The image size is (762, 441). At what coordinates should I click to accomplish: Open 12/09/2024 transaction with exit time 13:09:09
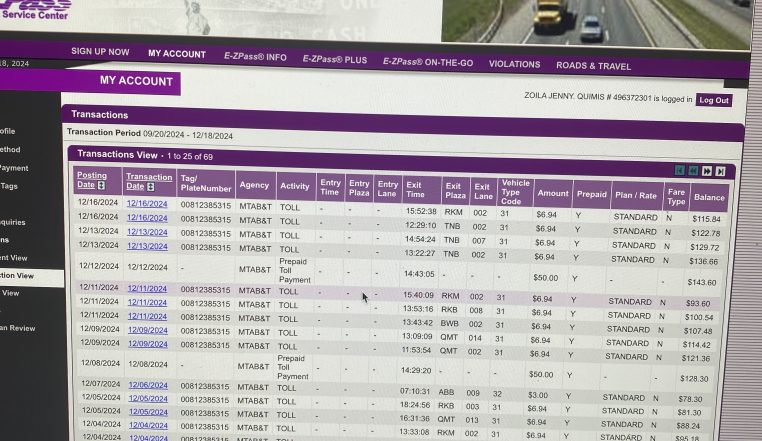(148, 330)
